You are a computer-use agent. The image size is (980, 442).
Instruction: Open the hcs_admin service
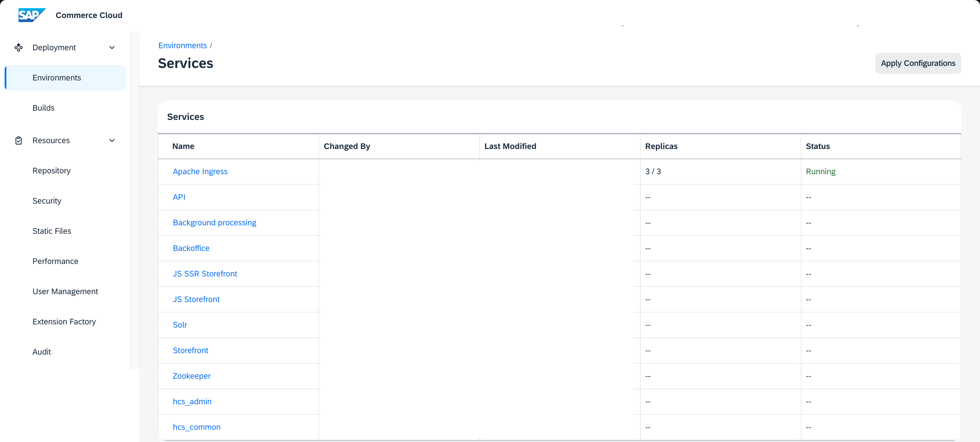(x=192, y=402)
